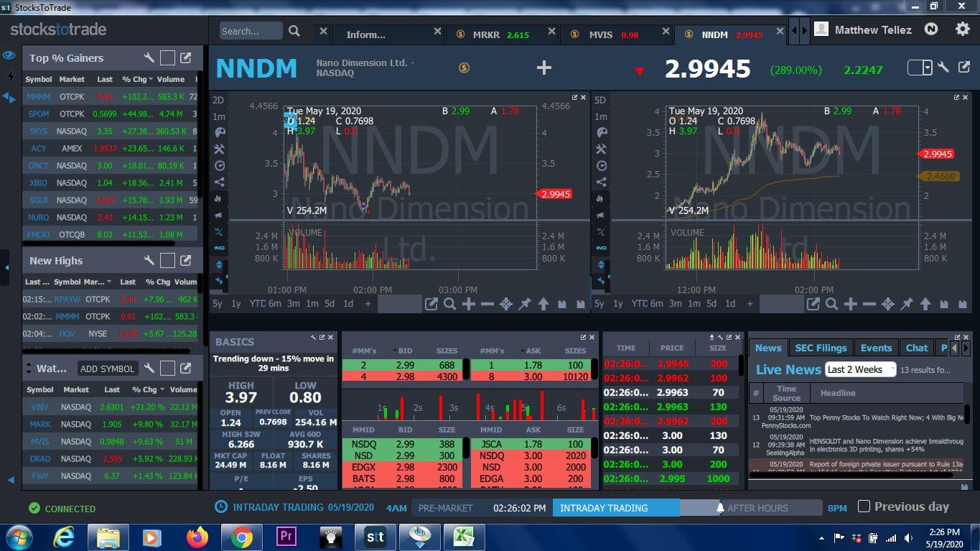This screenshot has height=551, width=980.
Task: Click the search magnifier icon in the top bar
Action: [x=294, y=31]
